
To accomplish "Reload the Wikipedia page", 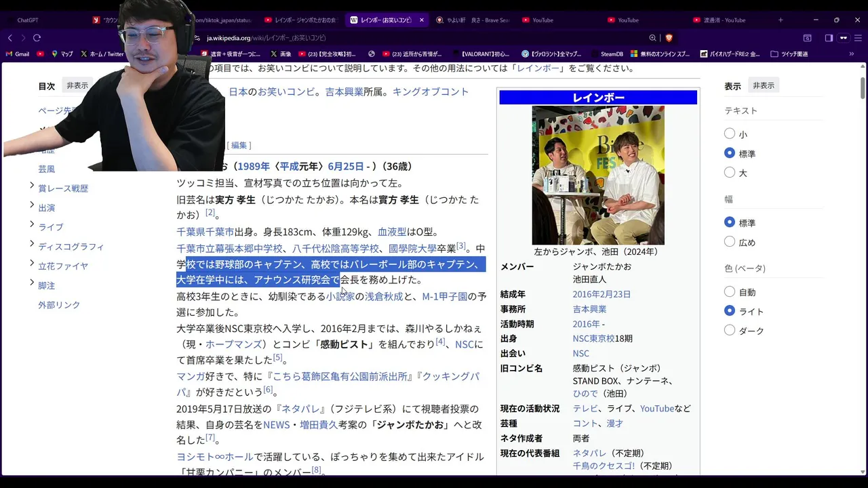I will pos(37,38).
